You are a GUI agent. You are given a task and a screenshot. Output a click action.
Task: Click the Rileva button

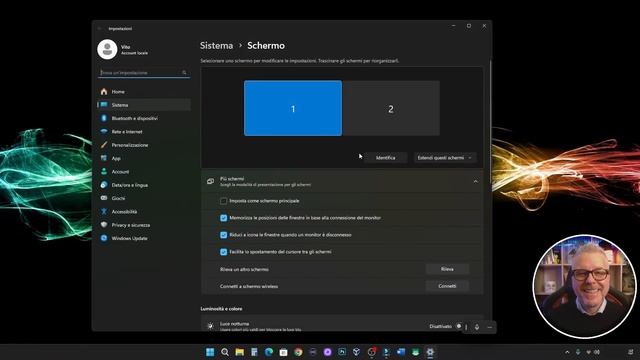pos(447,269)
